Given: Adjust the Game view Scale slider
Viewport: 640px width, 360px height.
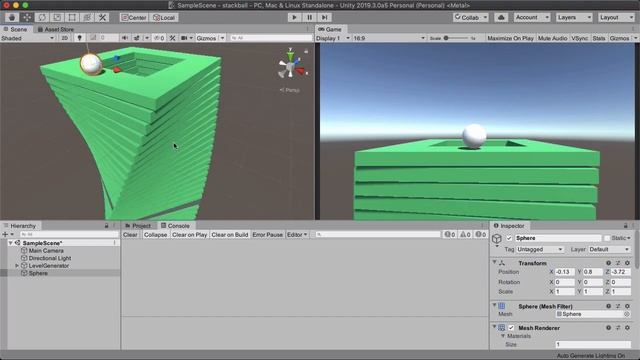Looking at the screenshot, I should coord(456,38).
